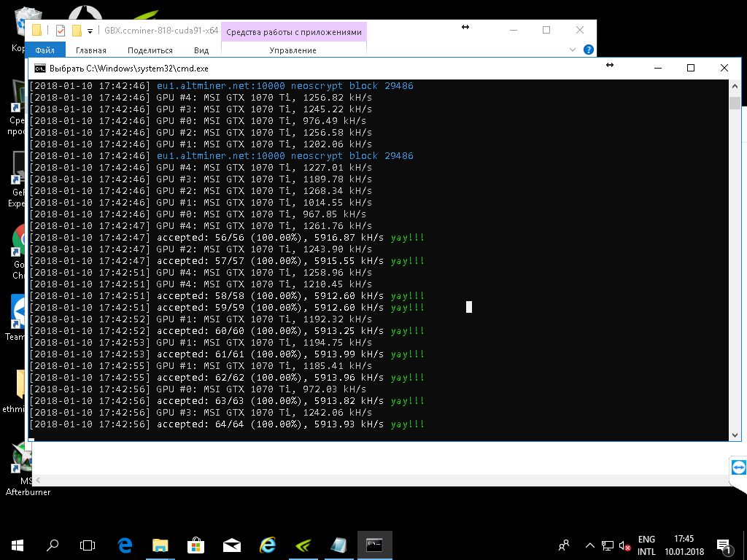Open the People icon in system tray
747x560 pixels.
[564, 545]
